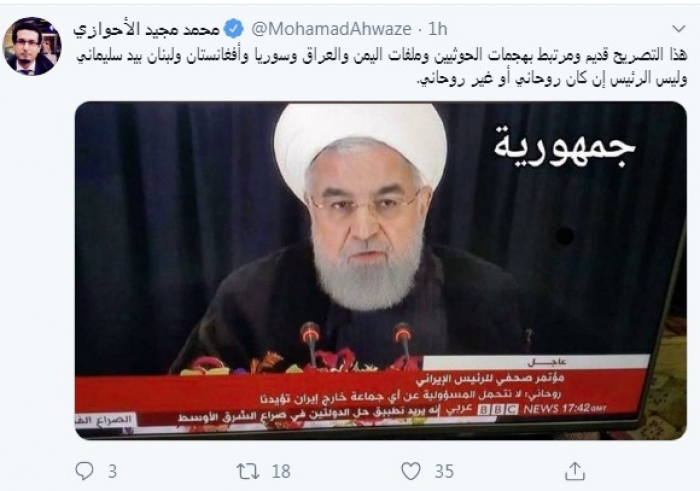700x491 pixels.
Task: Click the reply count 3
Action: point(112,471)
